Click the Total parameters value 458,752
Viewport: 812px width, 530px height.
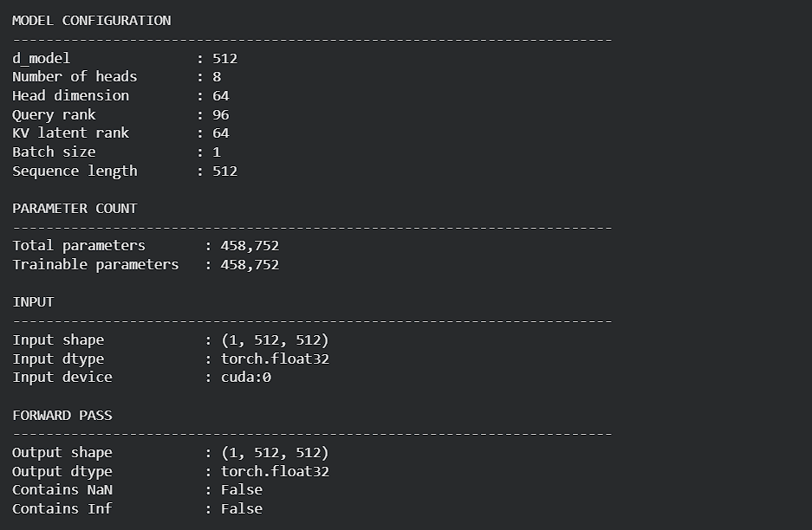click(x=250, y=246)
